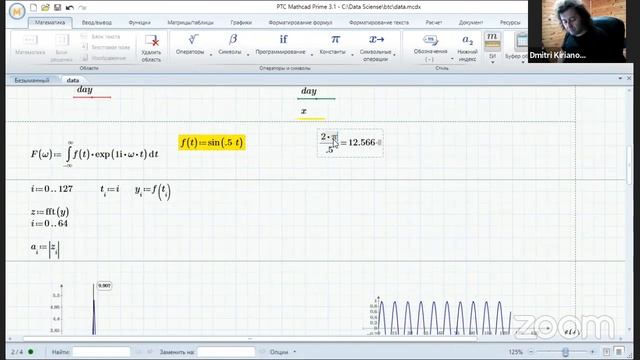Click the ЕИ units icon
The height and width of the screenshot is (360, 640).
[x=492, y=41]
